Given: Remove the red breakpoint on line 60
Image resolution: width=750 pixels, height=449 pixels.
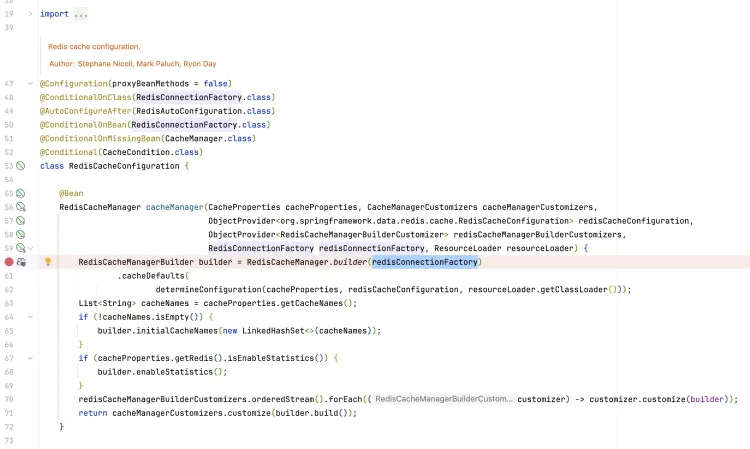Looking at the screenshot, I should click(9, 261).
